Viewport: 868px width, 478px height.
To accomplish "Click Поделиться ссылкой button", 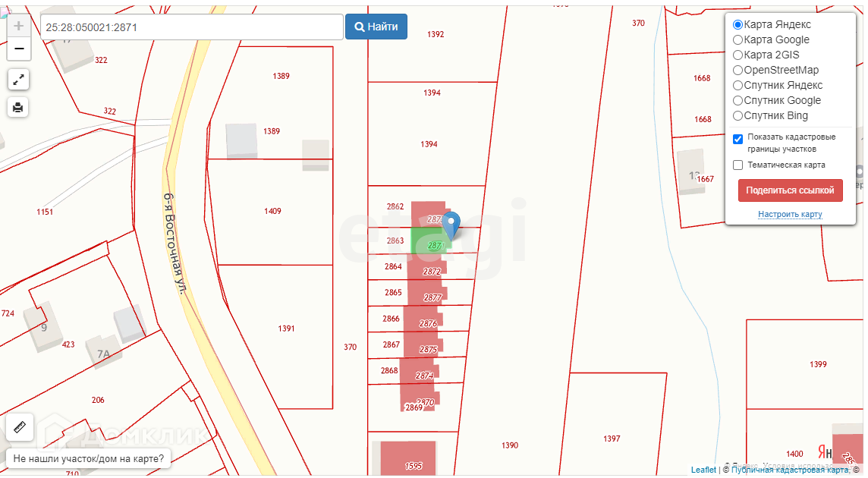I will pos(790,190).
